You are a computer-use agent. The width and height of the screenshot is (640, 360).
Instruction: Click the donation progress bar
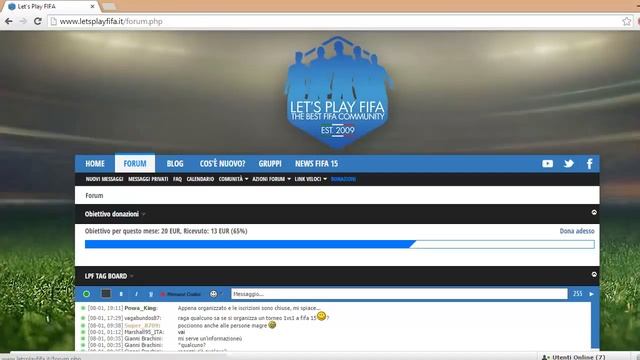pyautogui.click(x=340, y=244)
